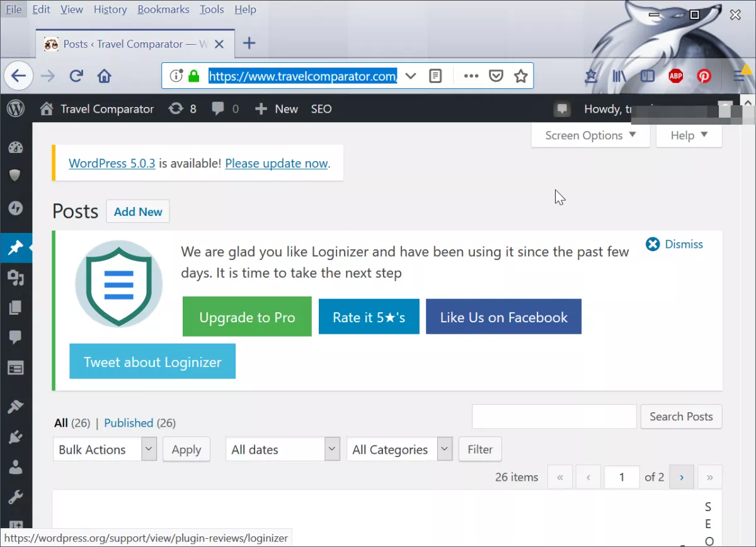Click the Upgrade to Pro button
756x547 pixels.
pyautogui.click(x=247, y=317)
